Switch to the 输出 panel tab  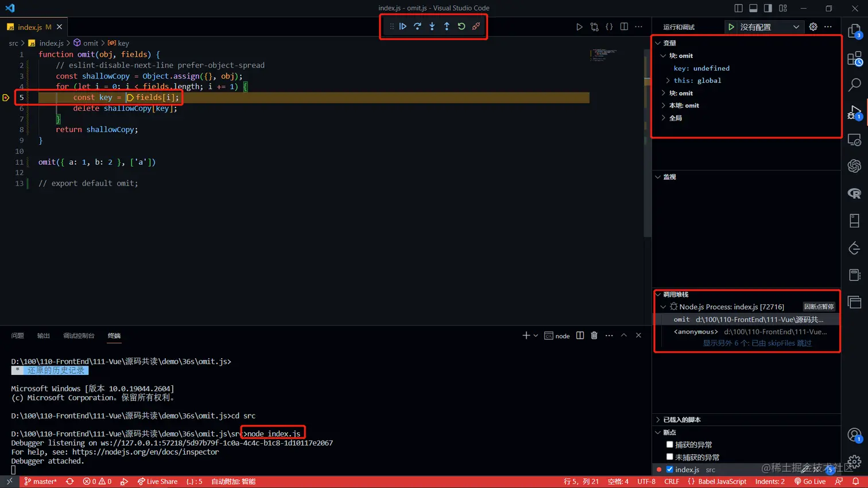click(44, 336)
